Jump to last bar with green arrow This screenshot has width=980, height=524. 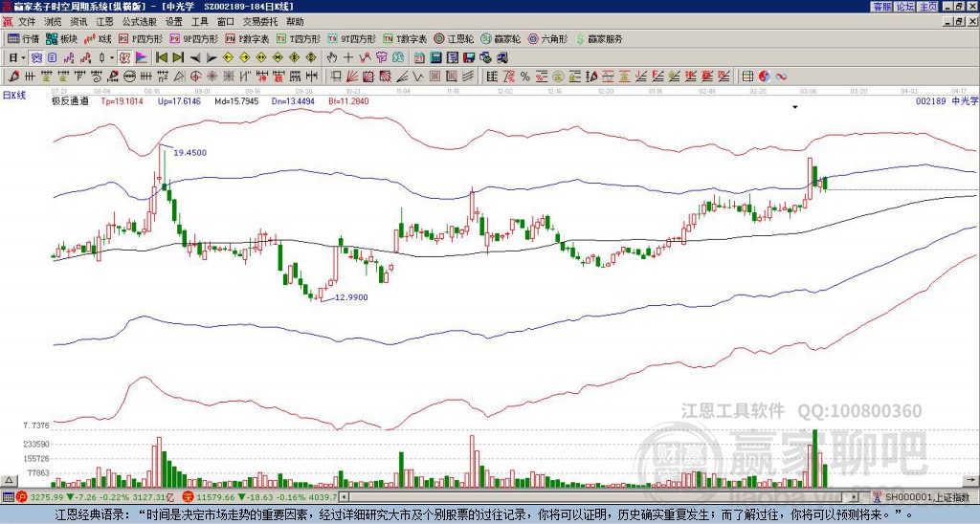coord(178,58)
